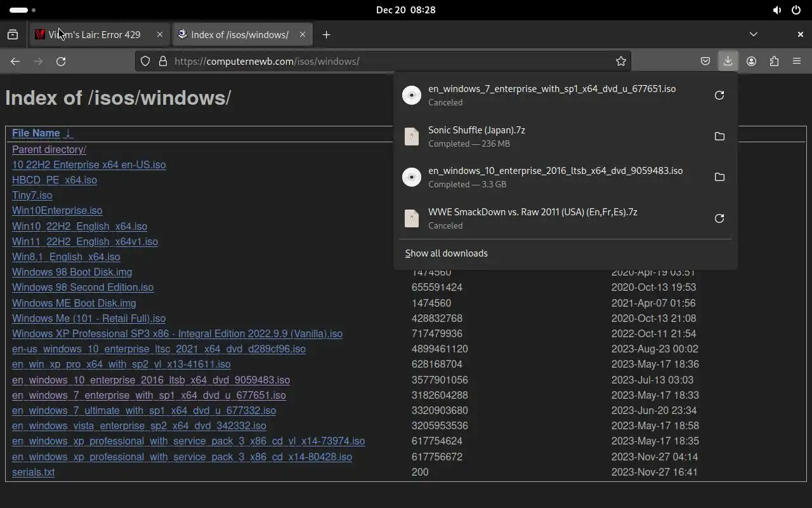Click Show all downloads

click(447, 253)
